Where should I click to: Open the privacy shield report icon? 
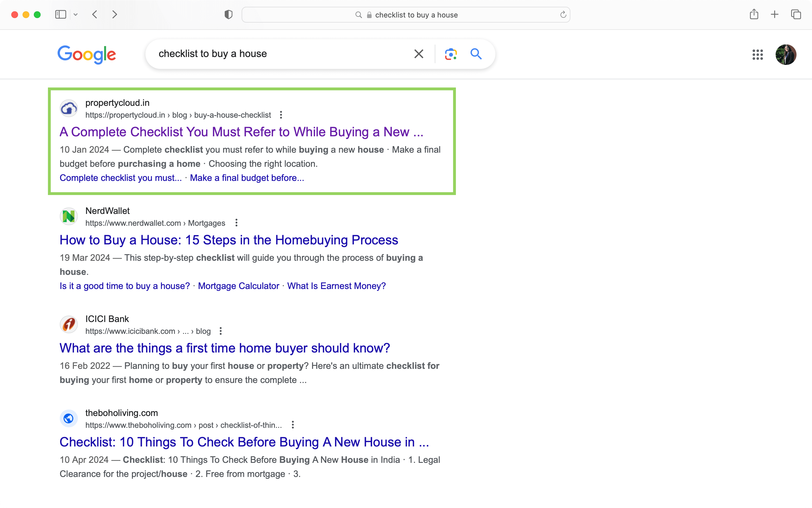coord(228,14)
